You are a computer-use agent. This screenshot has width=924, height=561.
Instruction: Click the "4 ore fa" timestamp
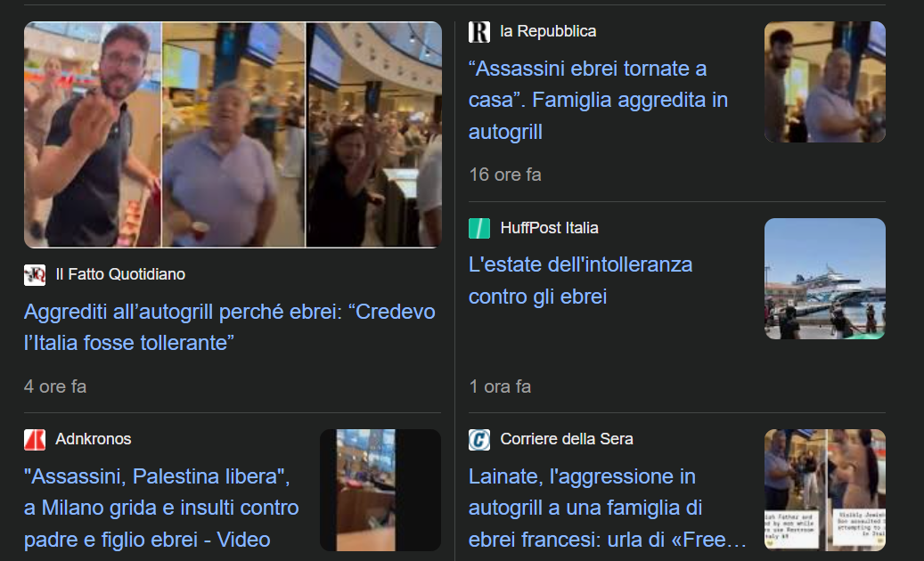click(55, 386)
